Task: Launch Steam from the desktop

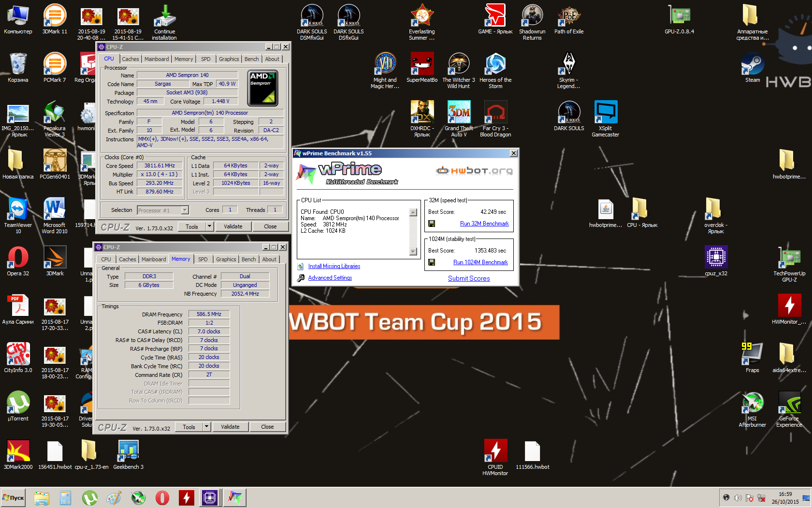Action: [753, 68]
